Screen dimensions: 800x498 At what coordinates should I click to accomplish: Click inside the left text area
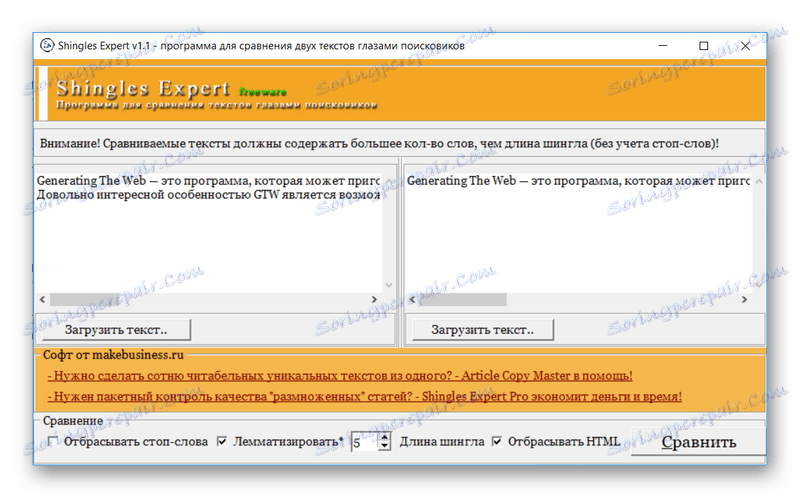click(208, 235)
